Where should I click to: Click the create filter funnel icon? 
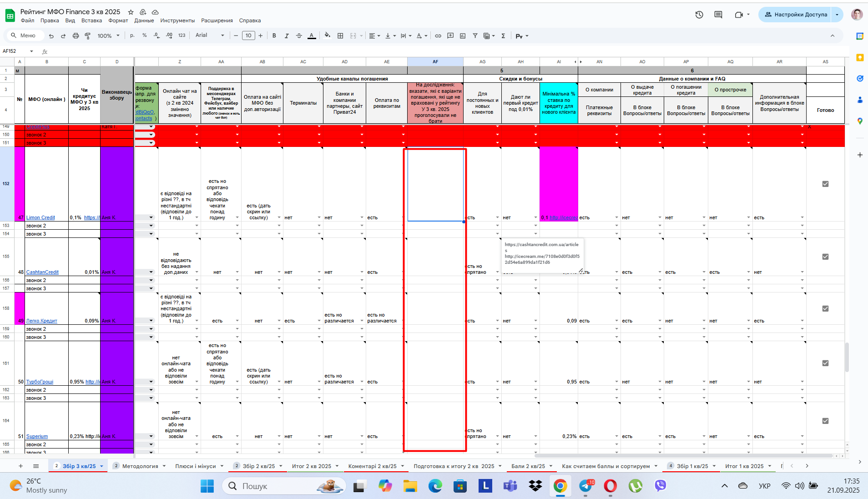475,35
